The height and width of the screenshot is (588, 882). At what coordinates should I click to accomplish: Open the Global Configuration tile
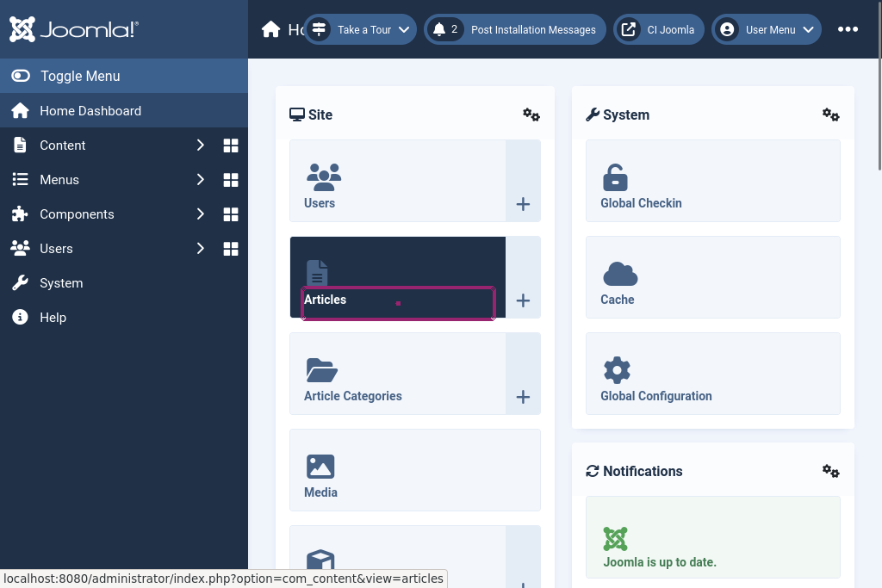(712, 374)
